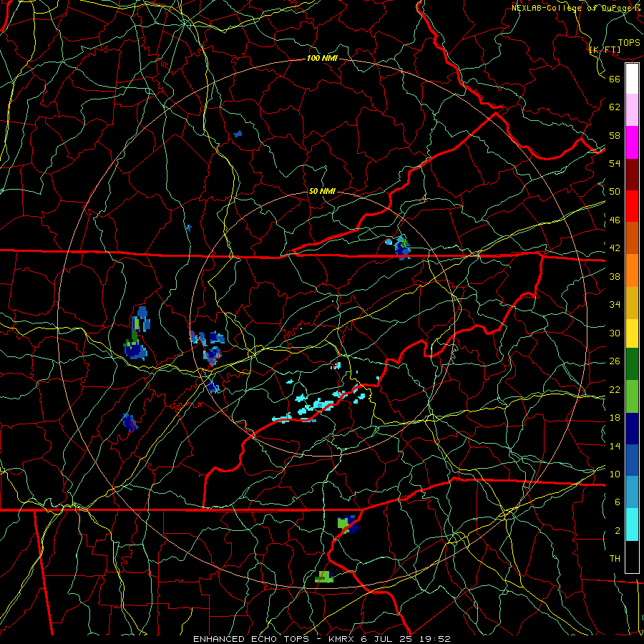The height and width of the screenshot is (644, 644).
Task: Click the 'NEXLAB-College of DuPage' credit text
Action: 571,8
